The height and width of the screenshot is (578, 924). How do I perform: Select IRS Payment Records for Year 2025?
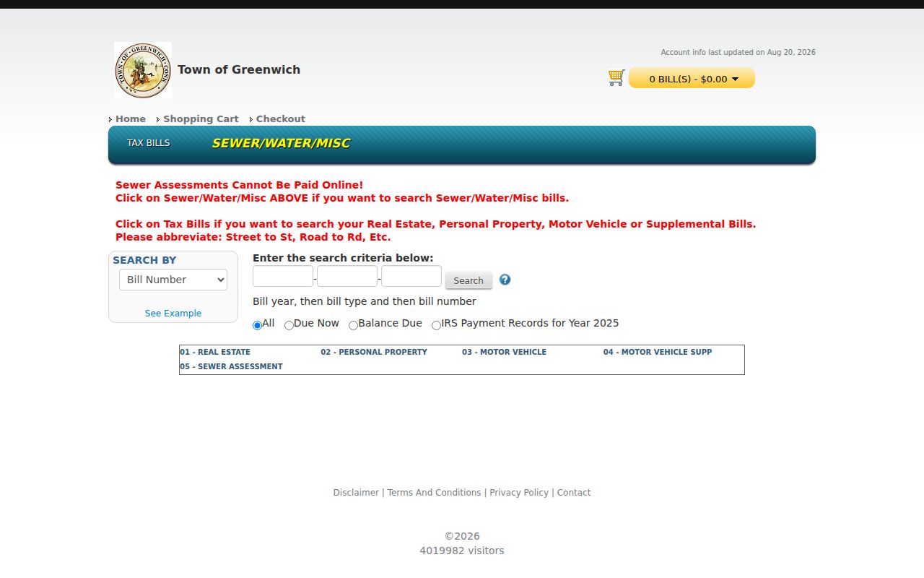[x=436, y=325]
